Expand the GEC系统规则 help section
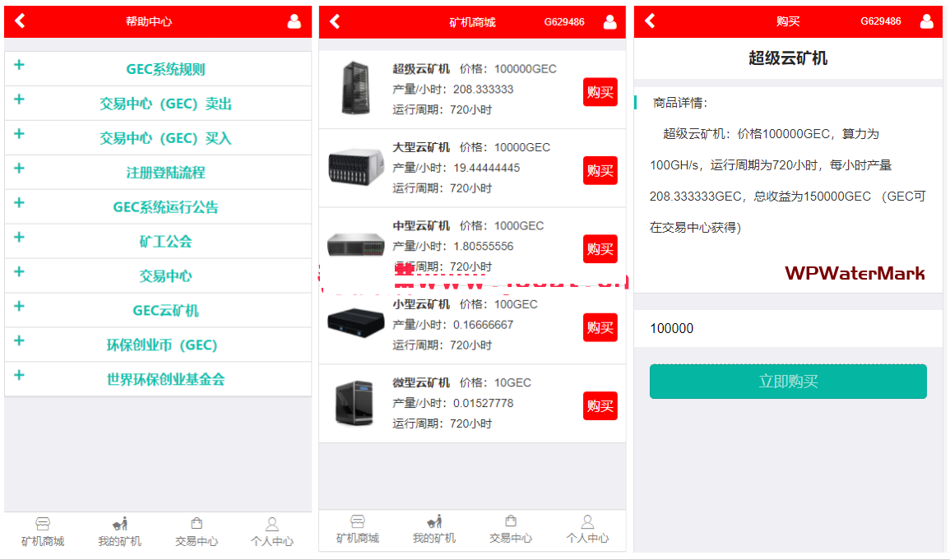Viewport: 950px width, 560px height. pyautogui.click(x=165, y=69)
